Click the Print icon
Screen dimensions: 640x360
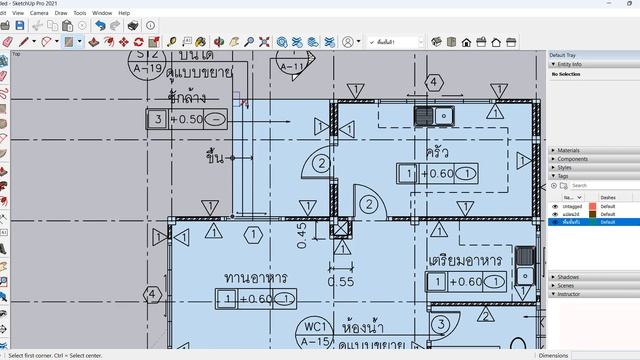pyautogui.click(x=133, y=25)
